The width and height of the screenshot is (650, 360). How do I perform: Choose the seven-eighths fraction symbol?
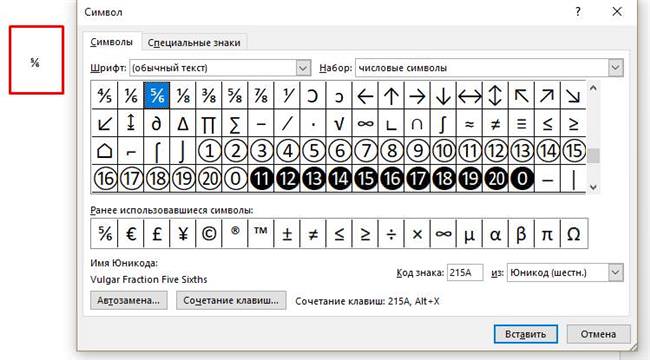coord(261,96)
